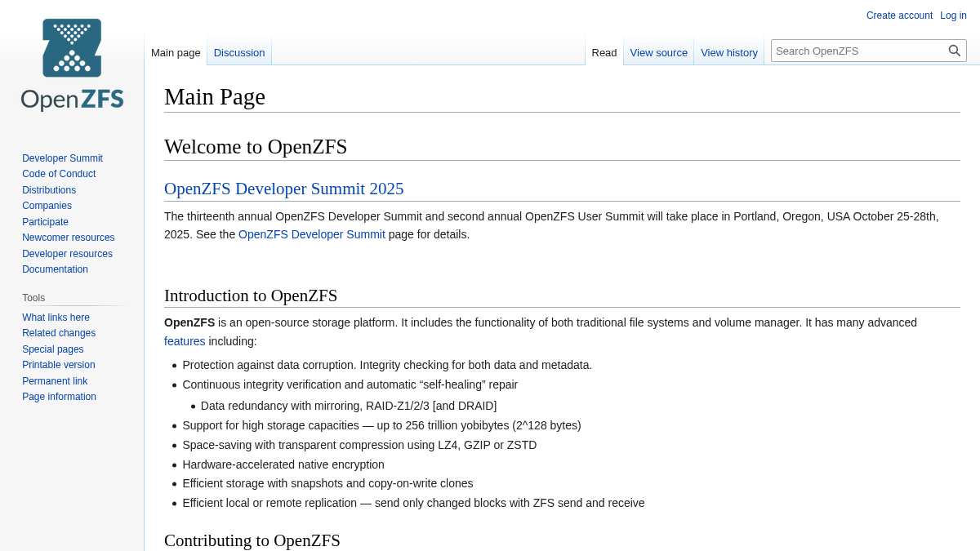Open the Companies sidebar link
980x551 pixels.
[x=47, y=206]
